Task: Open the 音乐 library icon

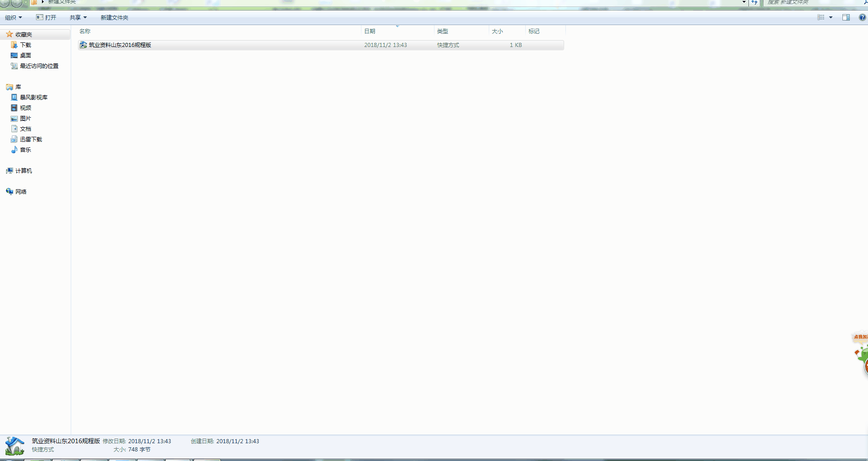Action: [x=14, y=150]
